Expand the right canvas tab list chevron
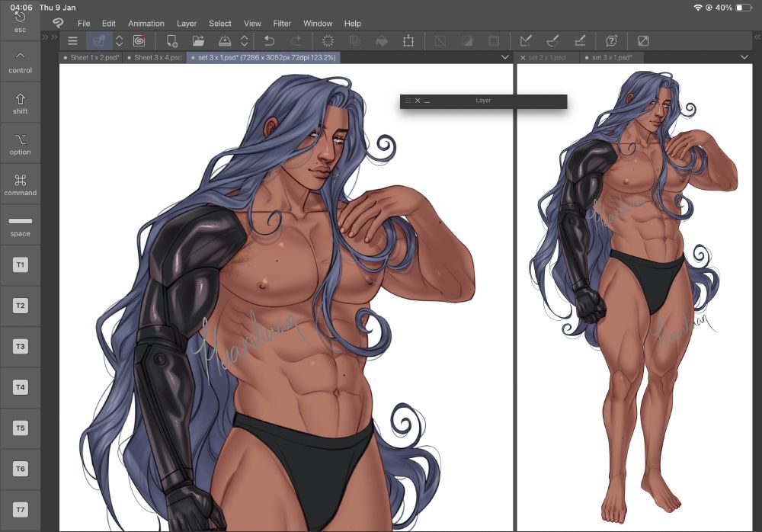762x532 pixels. click(744, 57)
